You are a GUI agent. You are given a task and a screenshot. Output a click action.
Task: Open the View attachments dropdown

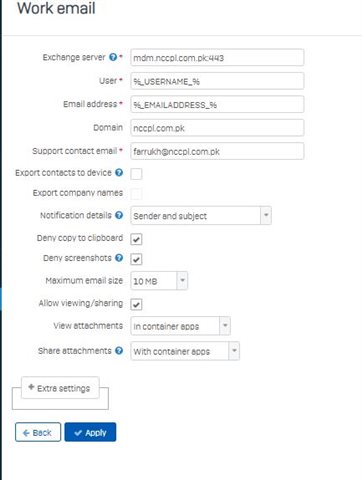coord(180,326)
